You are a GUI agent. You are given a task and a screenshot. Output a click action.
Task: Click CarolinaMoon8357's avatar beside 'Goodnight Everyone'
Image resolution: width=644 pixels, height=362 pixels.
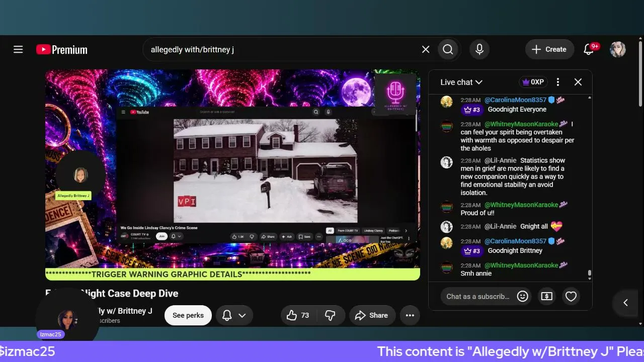[x=446, y=102]
